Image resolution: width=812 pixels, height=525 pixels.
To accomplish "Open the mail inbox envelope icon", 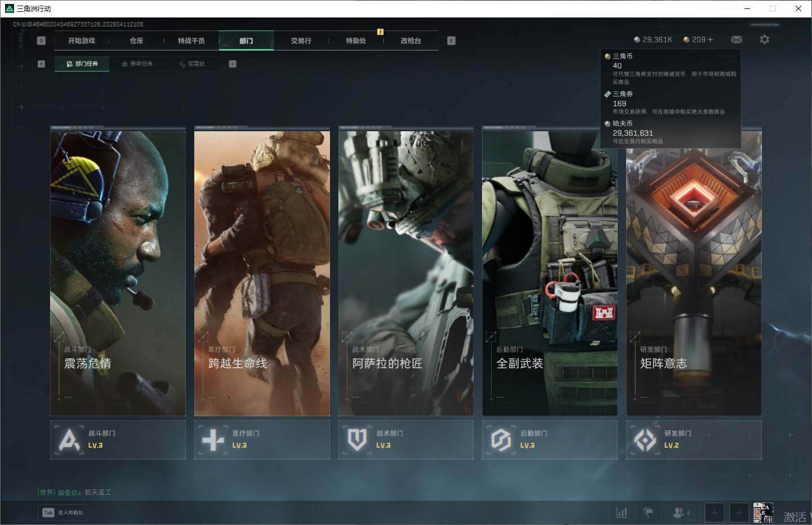I will pos(737,39).
